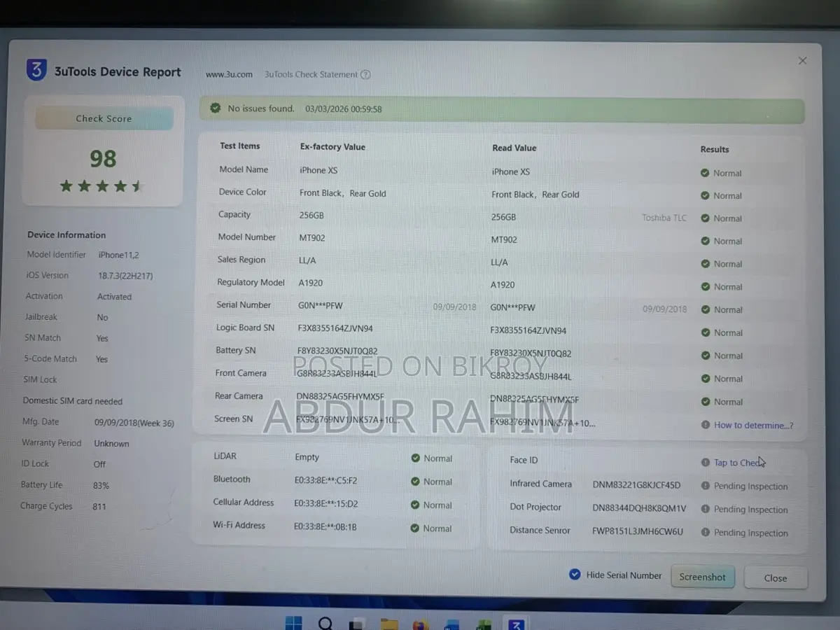Toggle the Hide Serial Number checkbox
The image size is (840, 630).
pos(575,574)
